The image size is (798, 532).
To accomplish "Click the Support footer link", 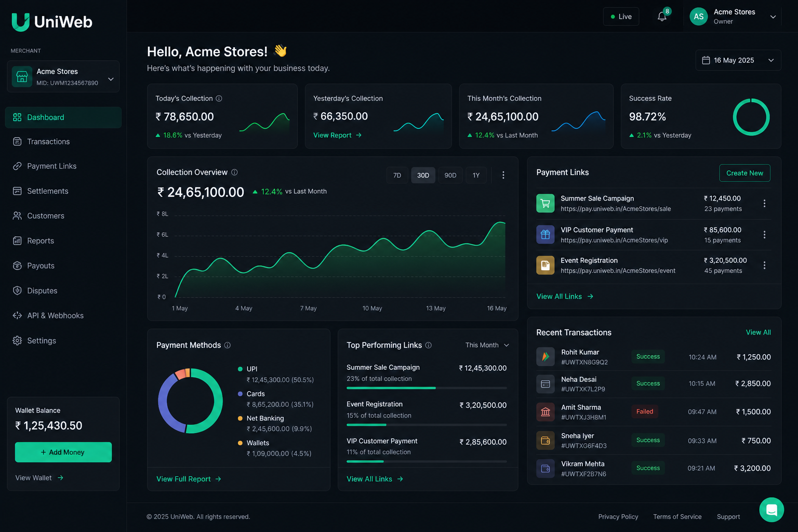I will (728, 516).
